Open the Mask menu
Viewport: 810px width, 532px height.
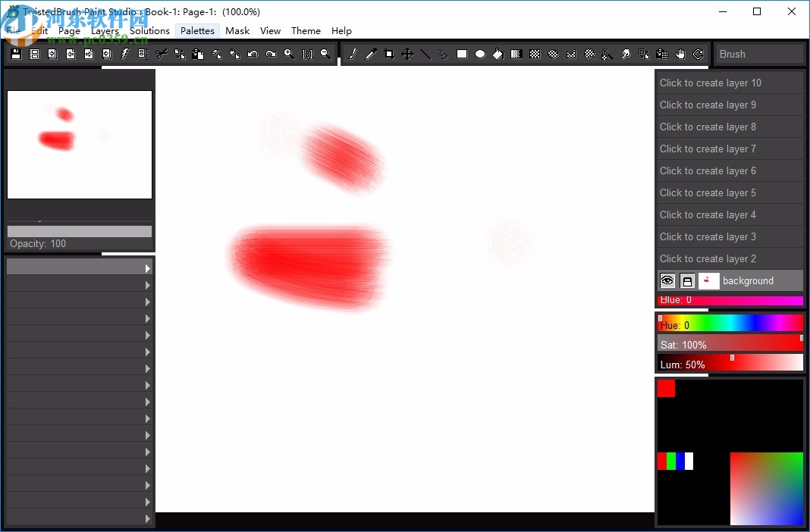[237, 30]
